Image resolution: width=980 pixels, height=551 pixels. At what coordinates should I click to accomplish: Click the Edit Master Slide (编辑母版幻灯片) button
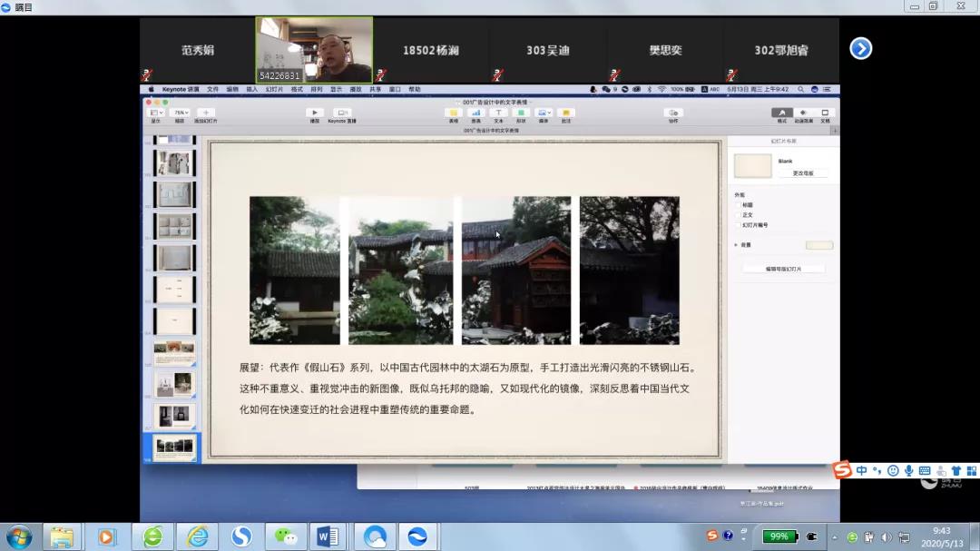[x=783, y=270]
